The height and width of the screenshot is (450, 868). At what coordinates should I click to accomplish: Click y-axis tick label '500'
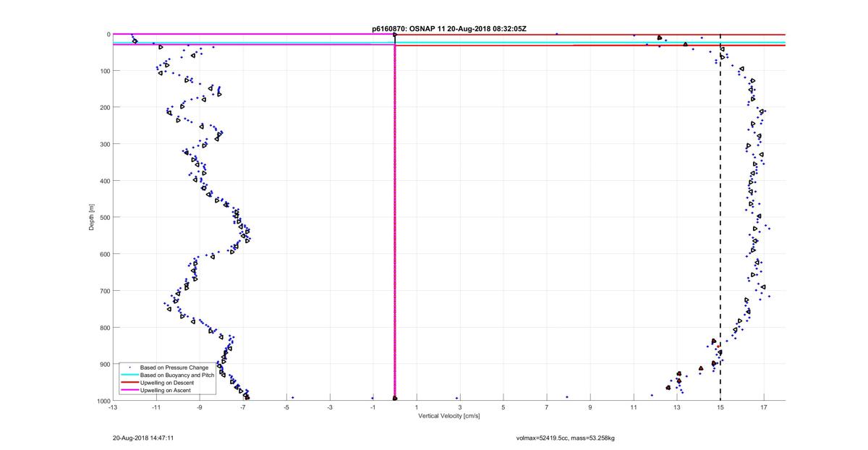(105, 217)
